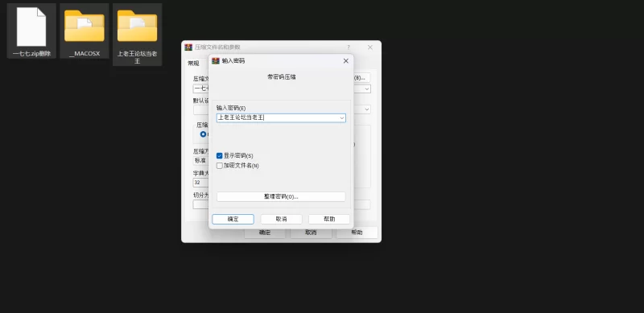Click the WinRAR icon in 输入密码 title bar

pyautogui.click(x=215, y=61)
